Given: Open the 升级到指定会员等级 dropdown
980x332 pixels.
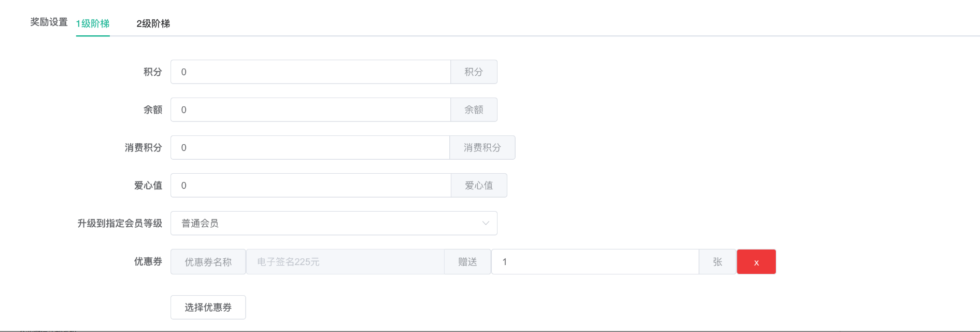Looking at the screenshot, I should 333,224.
